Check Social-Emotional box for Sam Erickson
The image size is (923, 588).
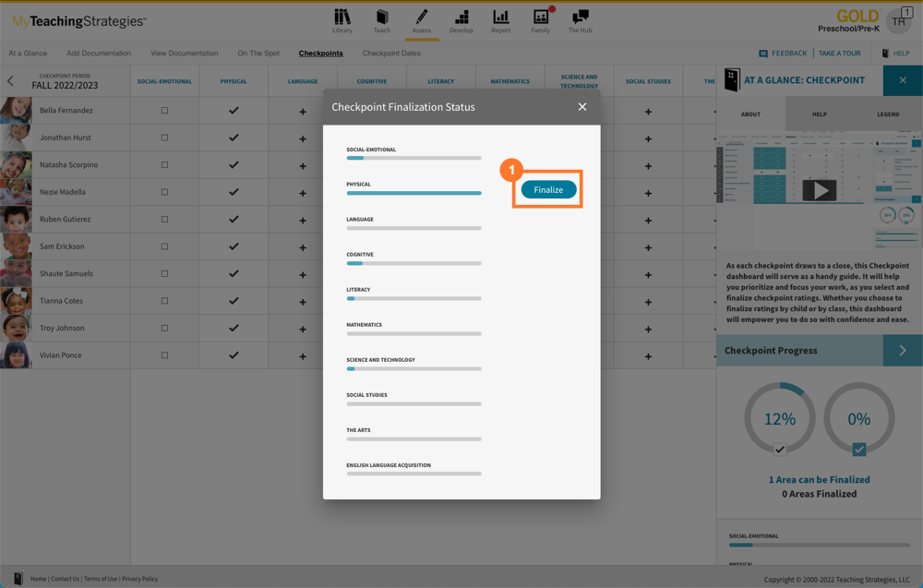tap(165, 246)
